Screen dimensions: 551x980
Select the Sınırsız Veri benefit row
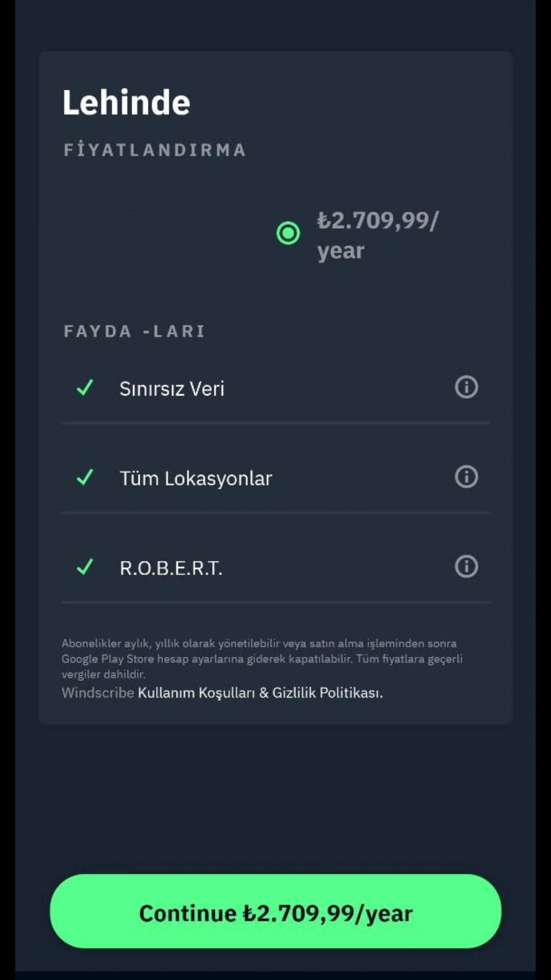[275, 387]
